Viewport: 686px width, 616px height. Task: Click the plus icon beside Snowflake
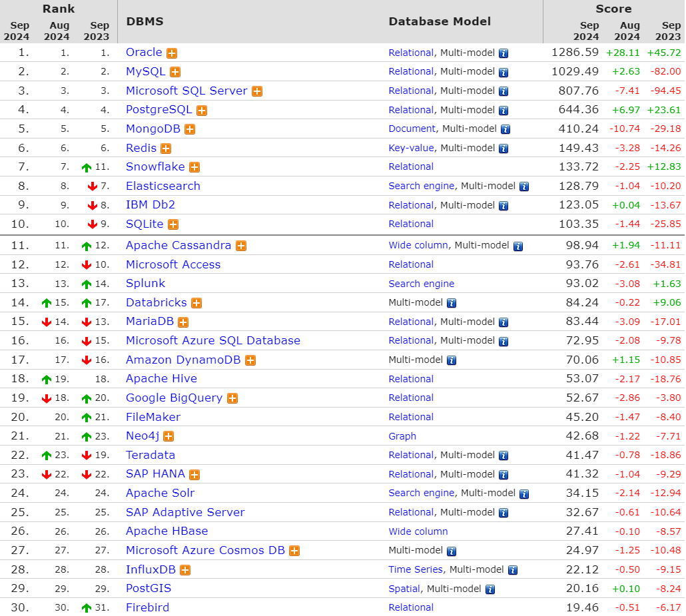coord(194,168)
